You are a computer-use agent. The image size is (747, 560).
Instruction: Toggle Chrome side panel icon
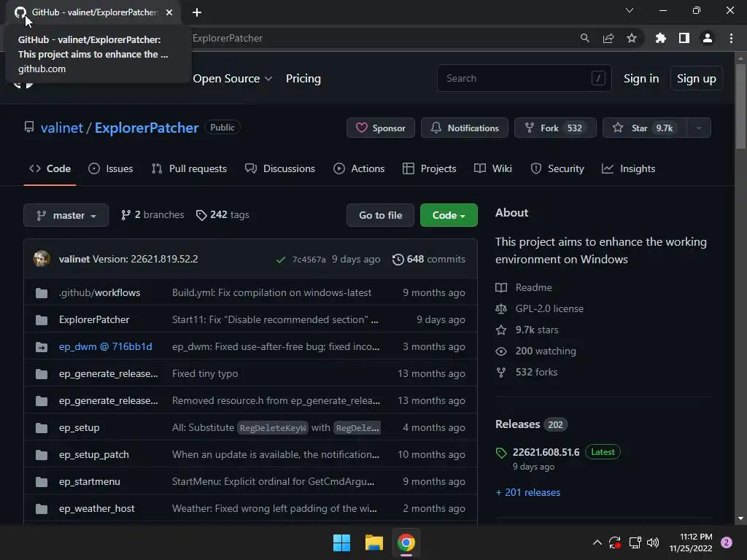point(684,38)
